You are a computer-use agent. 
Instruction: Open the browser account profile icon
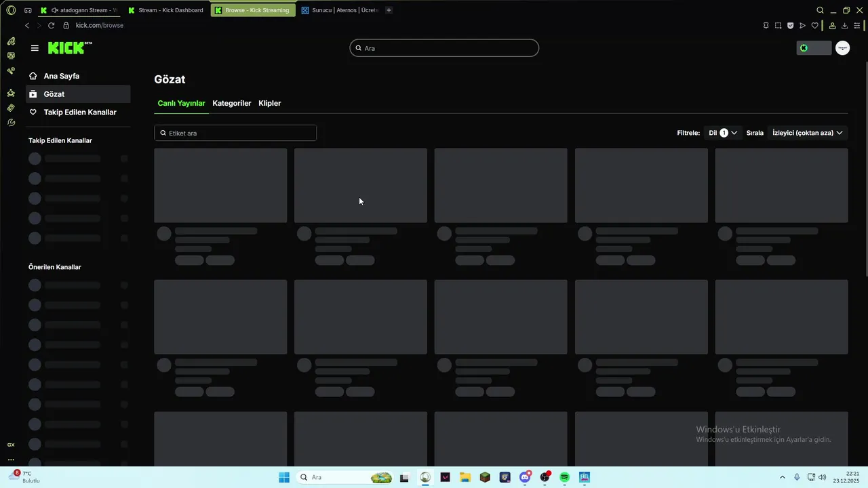pyautogui.click(x=832, y=26)
